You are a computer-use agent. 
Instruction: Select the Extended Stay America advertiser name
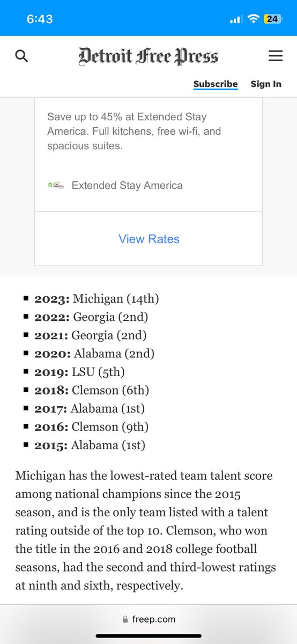tap(127, 185)
